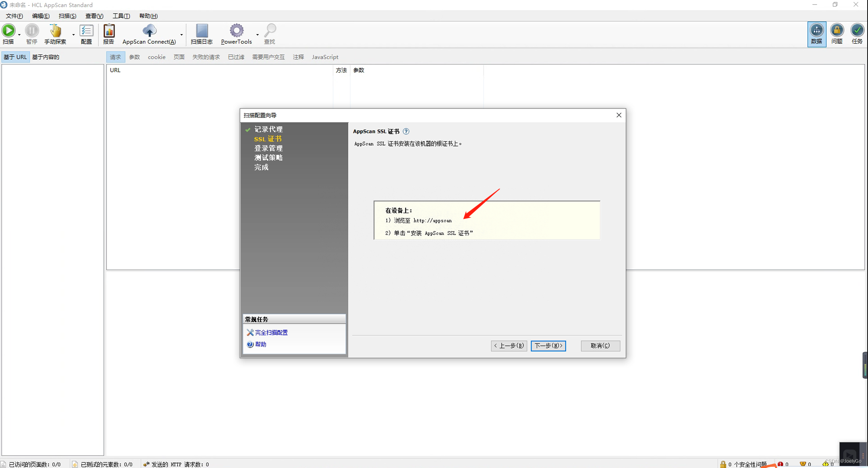Expand the AppScan Connect dropdown arrow
This screenshot has width=868, height=468.
pos(181,35)
